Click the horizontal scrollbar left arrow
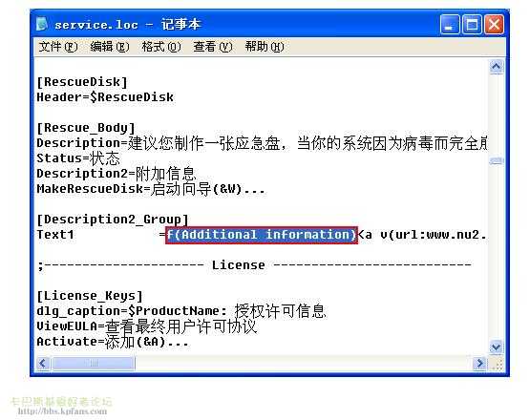The image size is (530, 420). pyautogui.click(x=43, y=364)
